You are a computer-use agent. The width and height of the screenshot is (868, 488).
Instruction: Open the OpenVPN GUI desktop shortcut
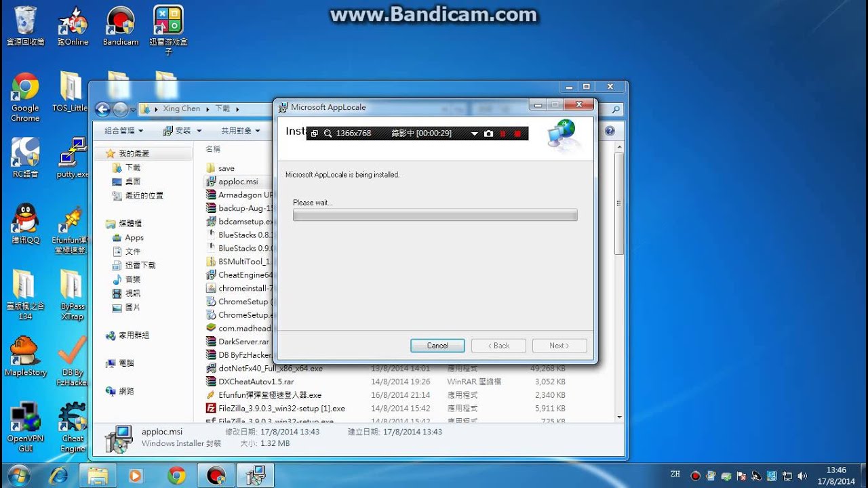[x=25, y=427]
